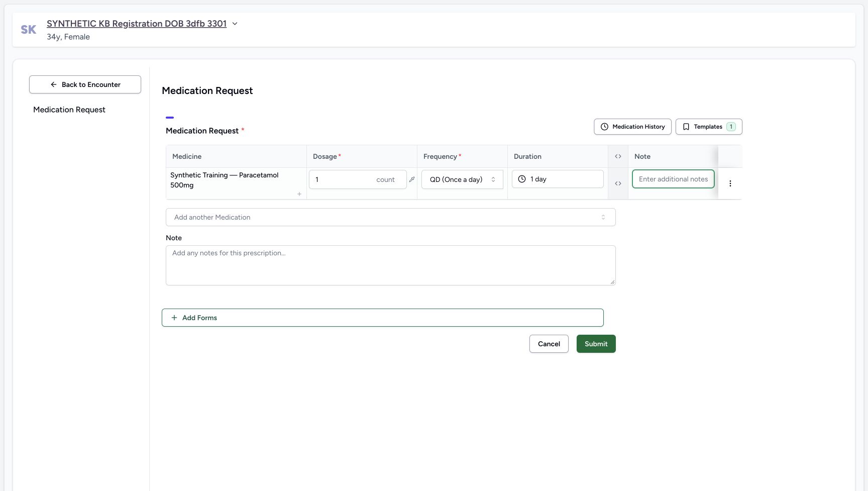Go back with Back to Encounter button
868x491 pixels.
(x=85, y=84)
